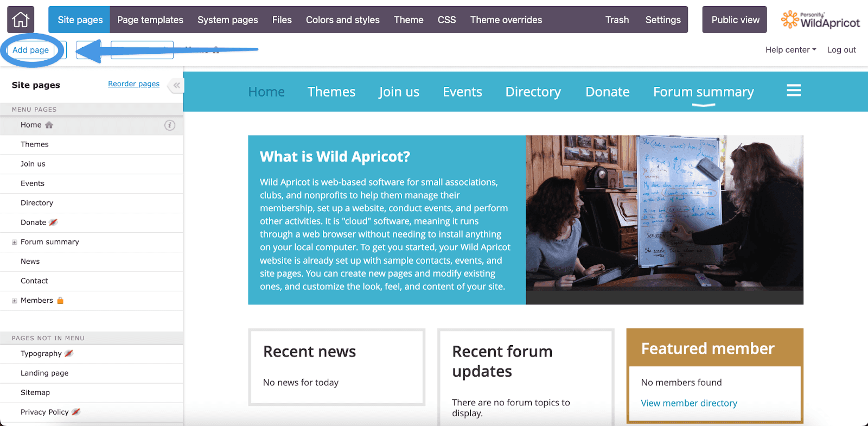This screenshot has width=868, height=426.
Task: Open the CSS tab
Action: pyautogui.click(x=447, y=20)
